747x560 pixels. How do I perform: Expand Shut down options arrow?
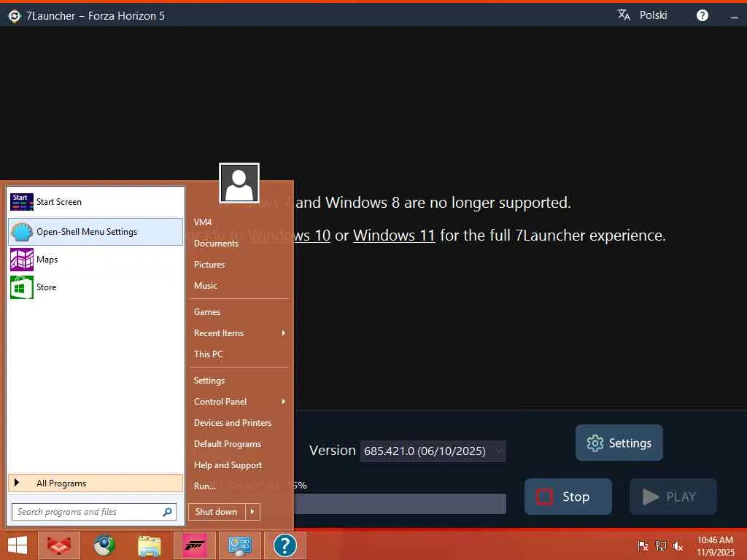[x=252, y=512]
